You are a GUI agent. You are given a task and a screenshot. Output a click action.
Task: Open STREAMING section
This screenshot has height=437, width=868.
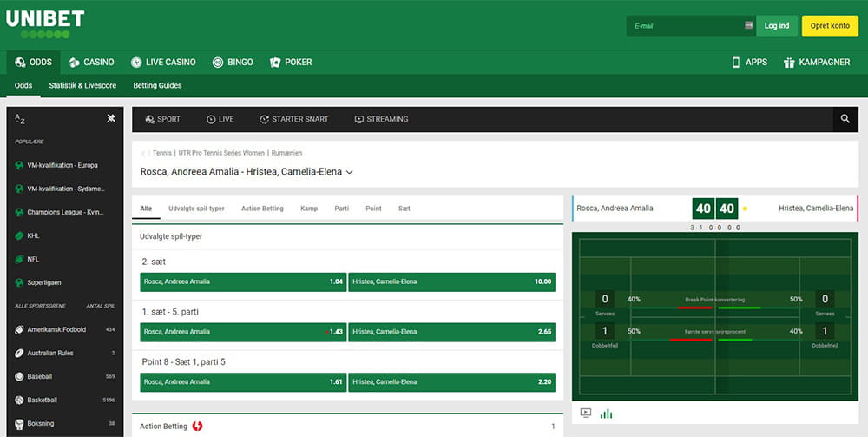click(381, 119)
